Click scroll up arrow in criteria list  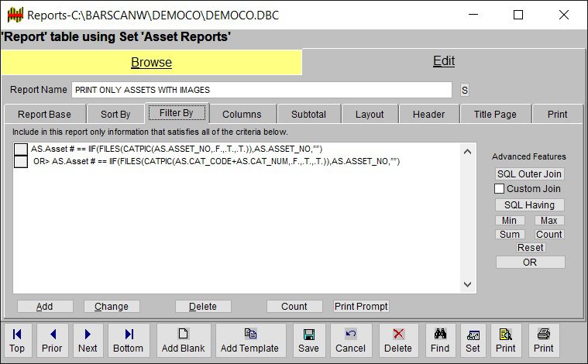(x=468, y=152)
